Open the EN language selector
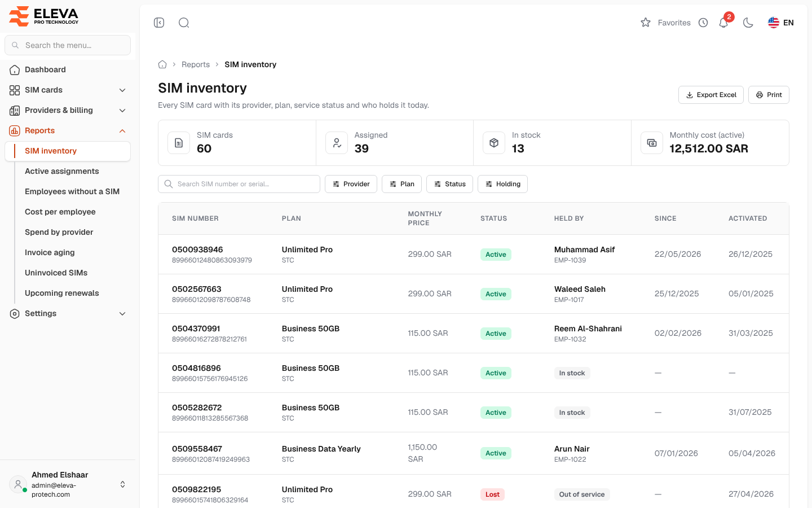 click(x=781, y=23)
